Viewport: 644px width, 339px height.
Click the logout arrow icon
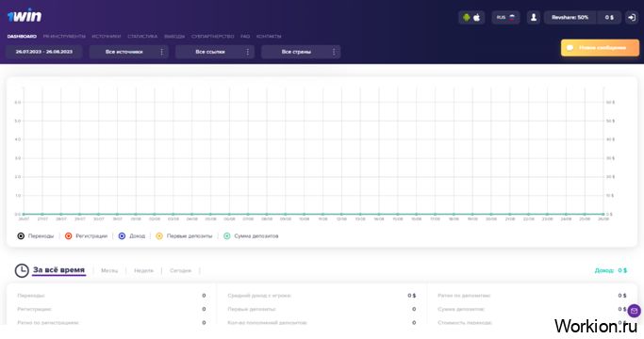632,18
